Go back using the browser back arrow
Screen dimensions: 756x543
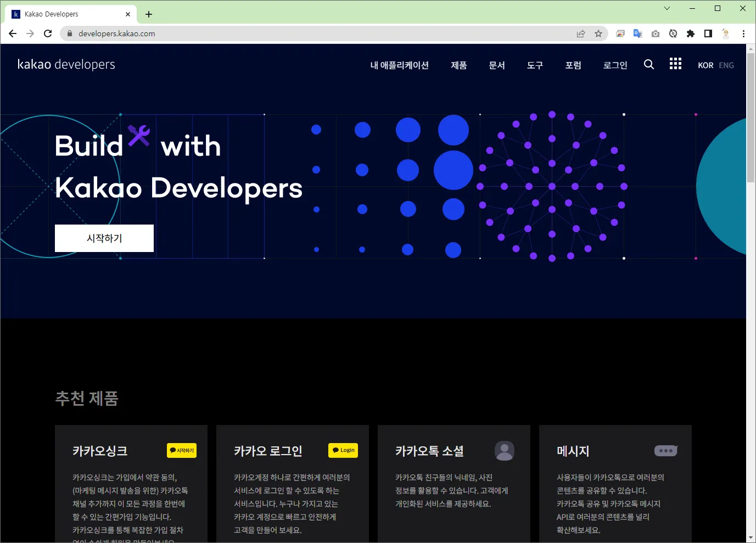[x=13, y=33]
